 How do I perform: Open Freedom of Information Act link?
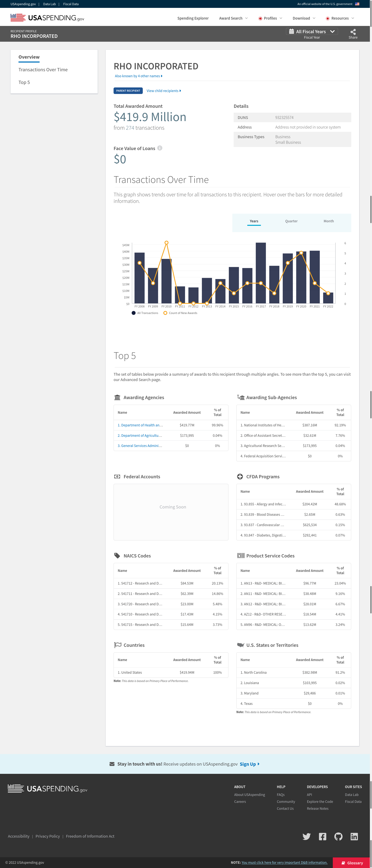(90, 836)
